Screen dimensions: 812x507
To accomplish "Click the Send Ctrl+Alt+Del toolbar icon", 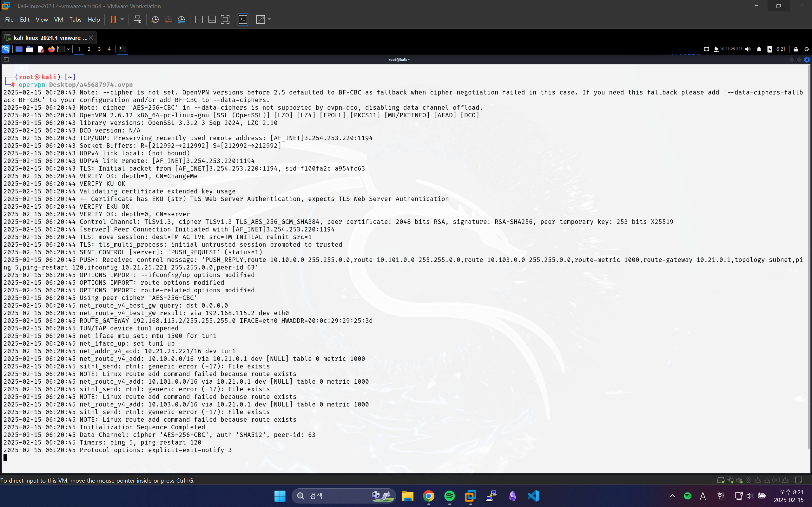I will point(137,19).
